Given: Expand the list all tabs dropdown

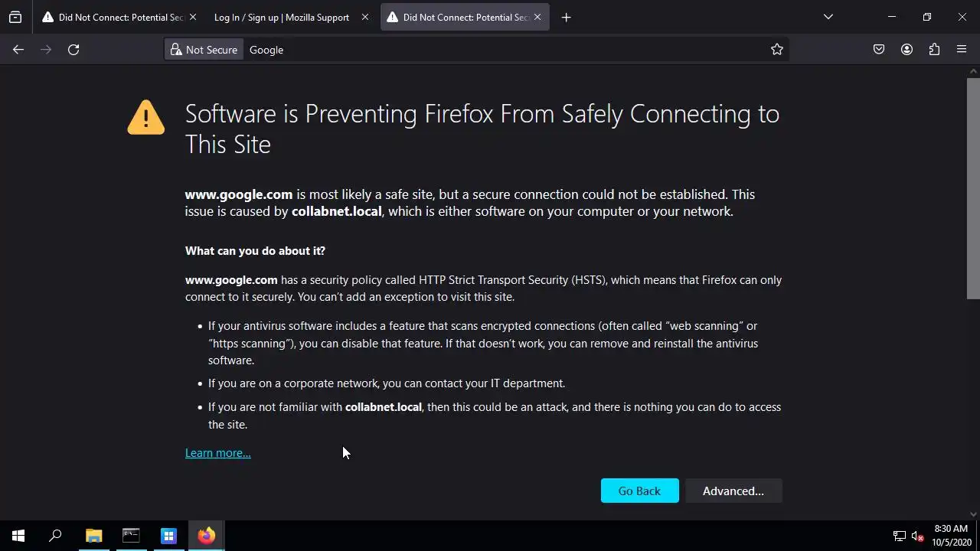Looking at the screenshot, I should coord(828,17).
